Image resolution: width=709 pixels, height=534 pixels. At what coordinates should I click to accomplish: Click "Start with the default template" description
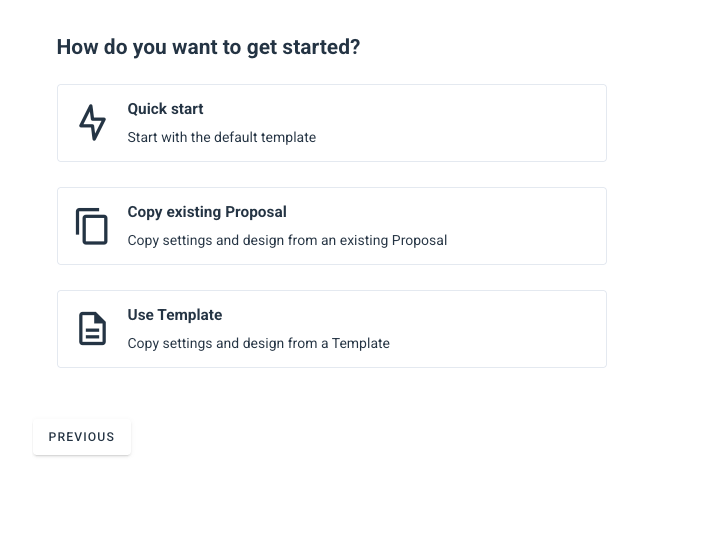pyautogui.click(x=222, y=137)
